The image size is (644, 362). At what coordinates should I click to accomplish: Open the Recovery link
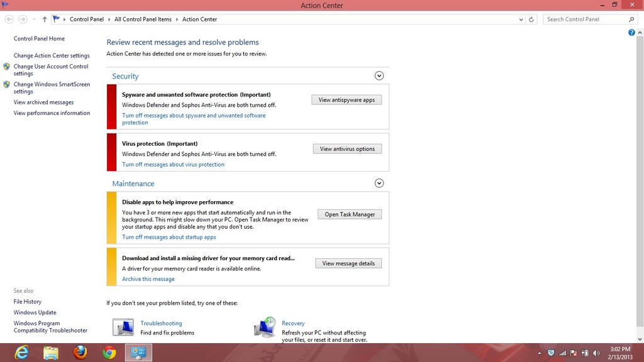pyautogui.click(x=293, y=323)
